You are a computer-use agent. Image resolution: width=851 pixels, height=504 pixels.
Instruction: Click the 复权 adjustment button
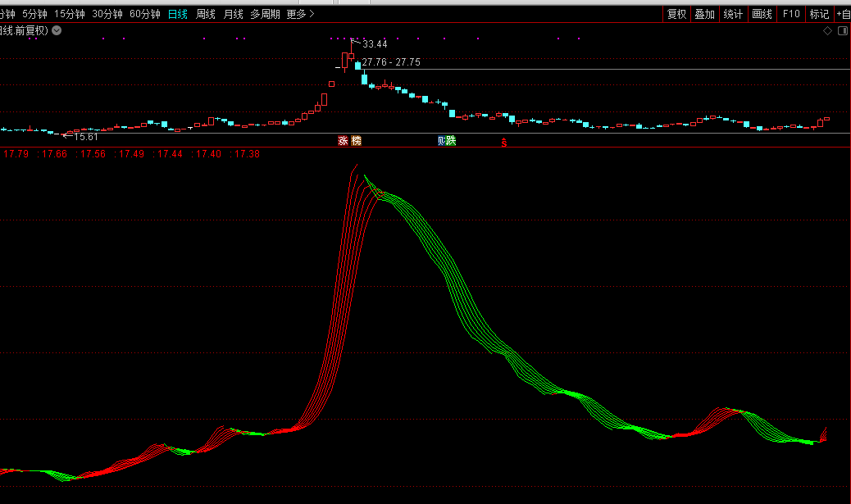676,14
